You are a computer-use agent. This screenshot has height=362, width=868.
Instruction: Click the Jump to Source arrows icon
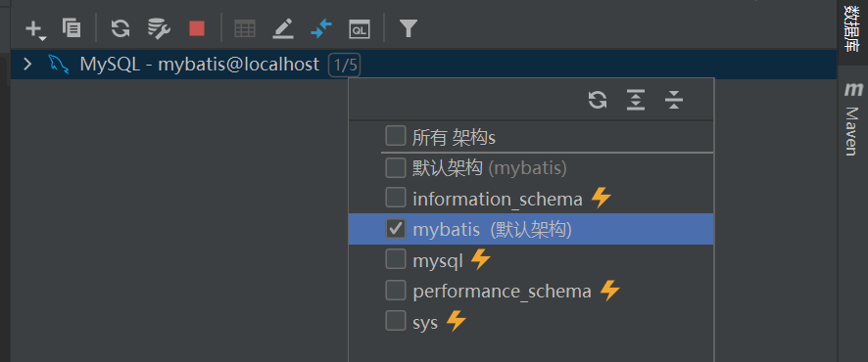pyautogui.click(x=321, y=28)
